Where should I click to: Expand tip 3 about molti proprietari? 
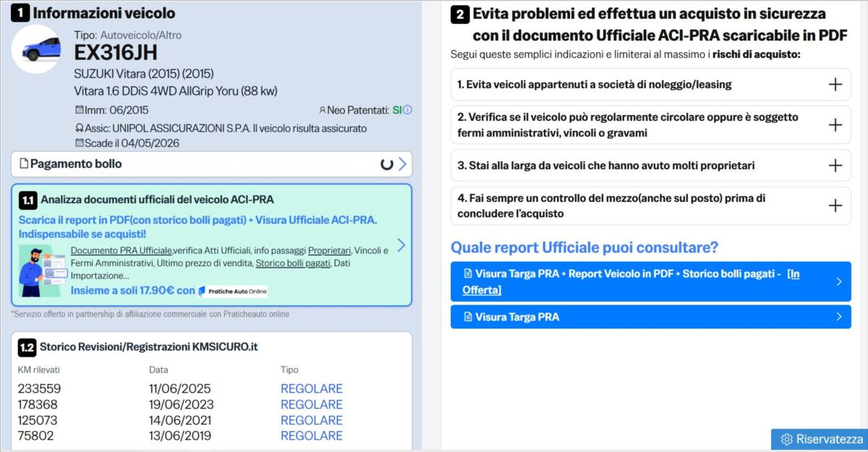coord(835,166)
